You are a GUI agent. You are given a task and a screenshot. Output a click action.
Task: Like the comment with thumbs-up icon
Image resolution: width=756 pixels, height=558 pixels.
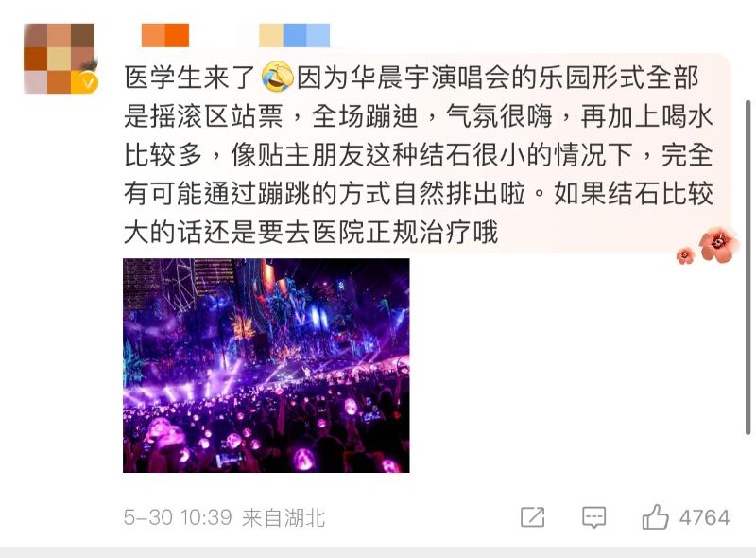coord(655,517)
